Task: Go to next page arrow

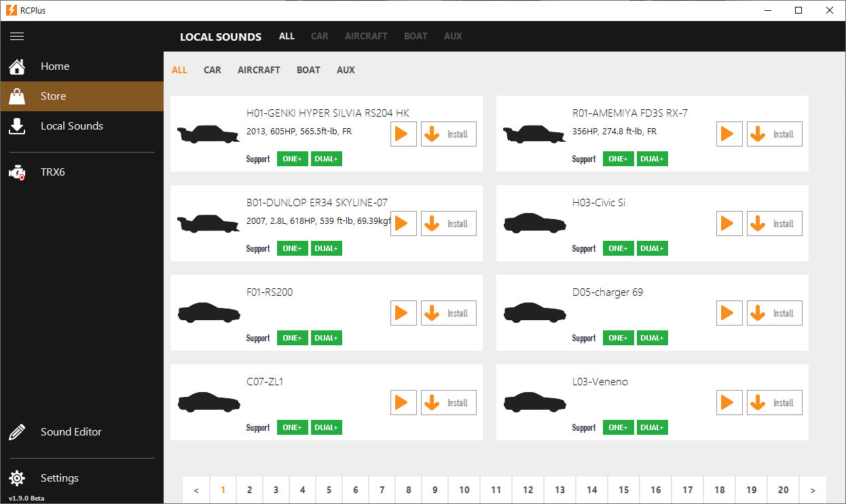Action: point(813,490)
